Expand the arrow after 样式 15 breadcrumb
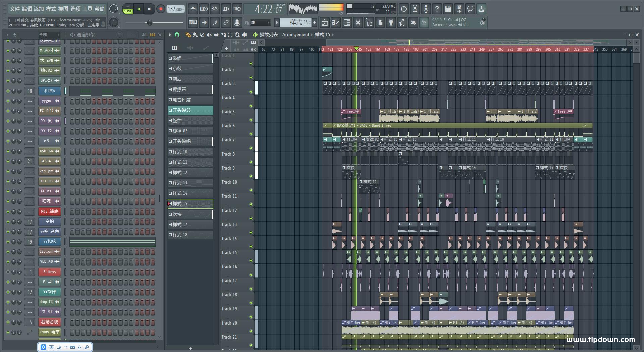Screen dimensions: 644x352 coord(333,35)
